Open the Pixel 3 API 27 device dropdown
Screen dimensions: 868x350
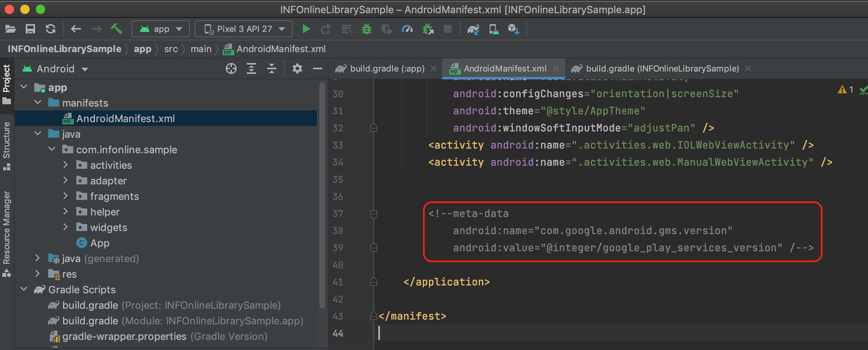[x=244, y=29]
